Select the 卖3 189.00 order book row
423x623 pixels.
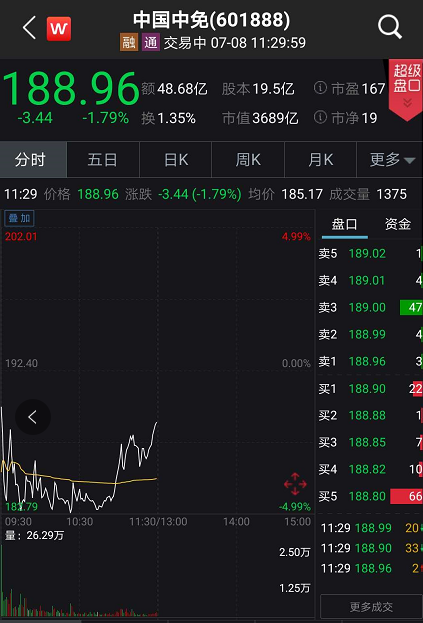[370, 307]
